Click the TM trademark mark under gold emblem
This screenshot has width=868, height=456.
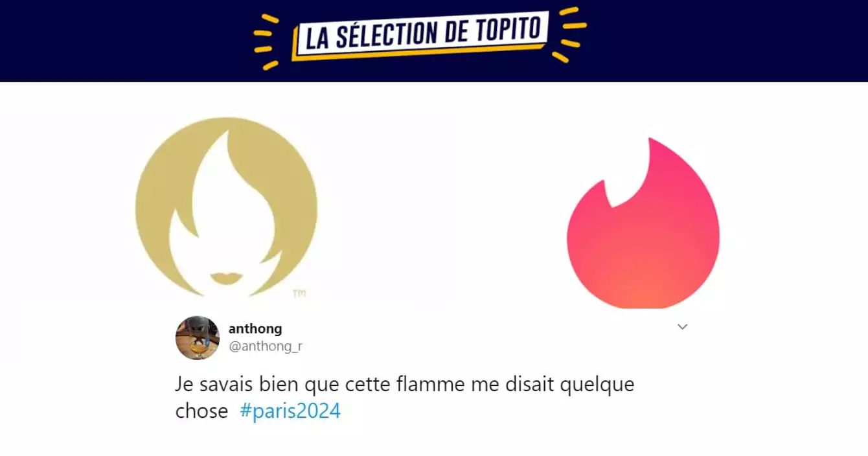[x=299, y=294]
